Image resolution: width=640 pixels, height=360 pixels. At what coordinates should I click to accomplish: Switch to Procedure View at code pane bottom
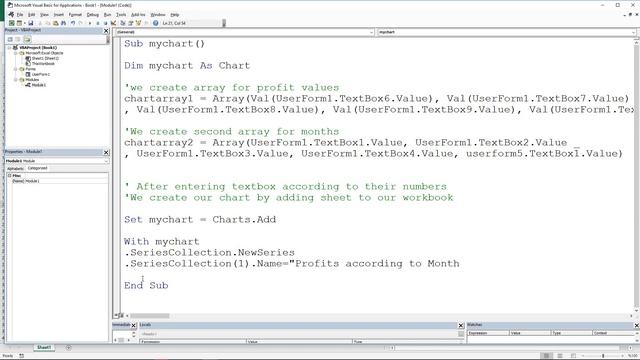116,315
